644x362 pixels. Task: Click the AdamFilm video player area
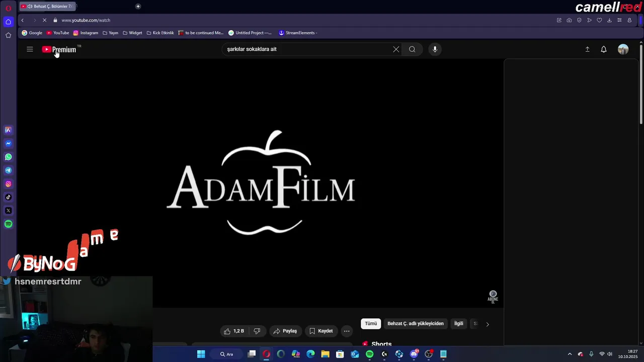point(261,183)
